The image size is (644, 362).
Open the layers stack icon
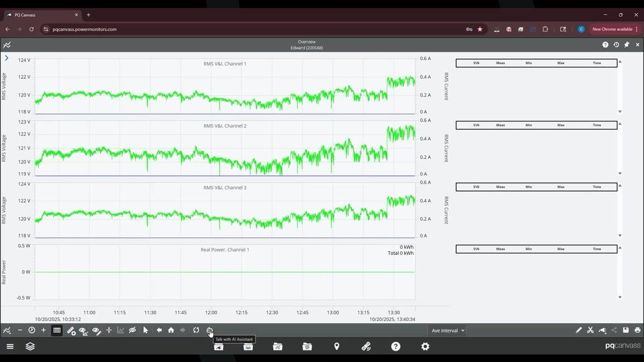31,346
